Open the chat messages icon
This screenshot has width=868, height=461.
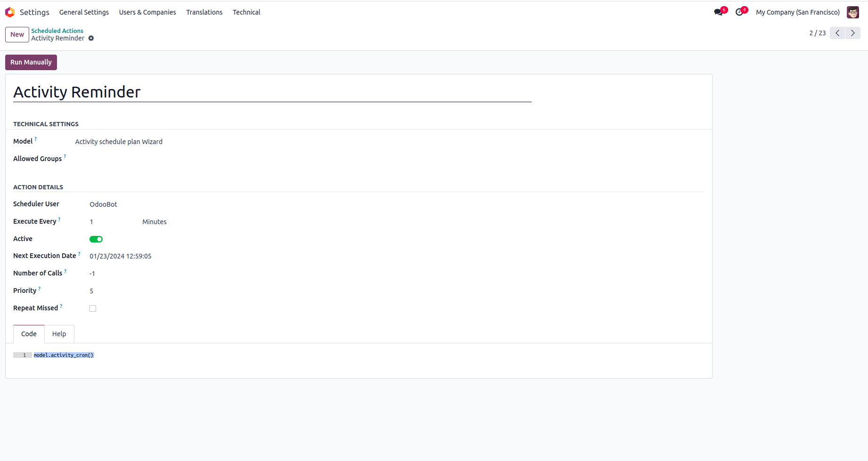tap(718, 12)
